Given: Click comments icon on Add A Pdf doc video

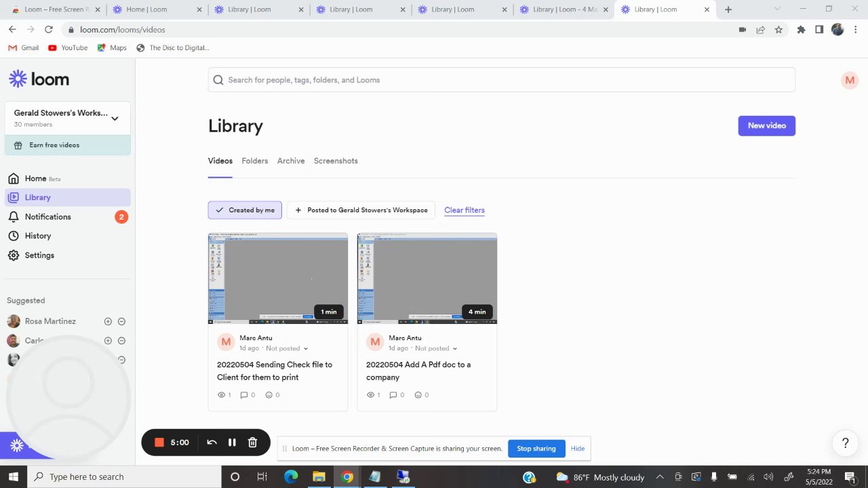Looking at the screenshot, I should click(x=393, y=394).
